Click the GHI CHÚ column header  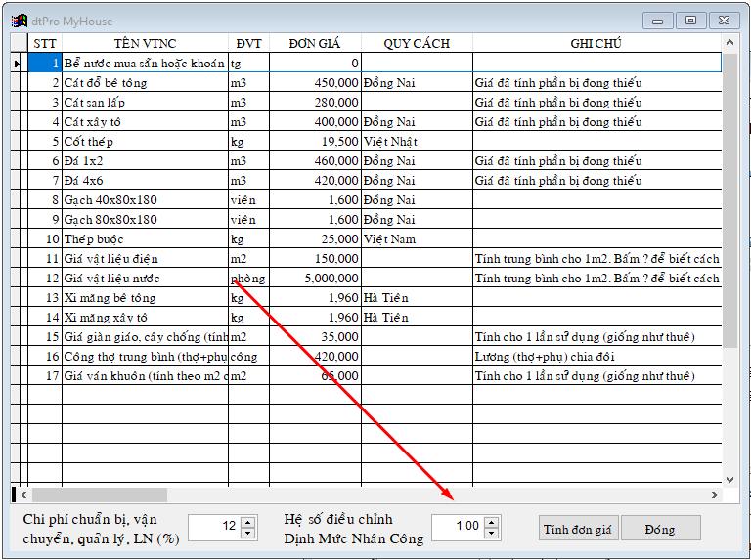[596, 43]
